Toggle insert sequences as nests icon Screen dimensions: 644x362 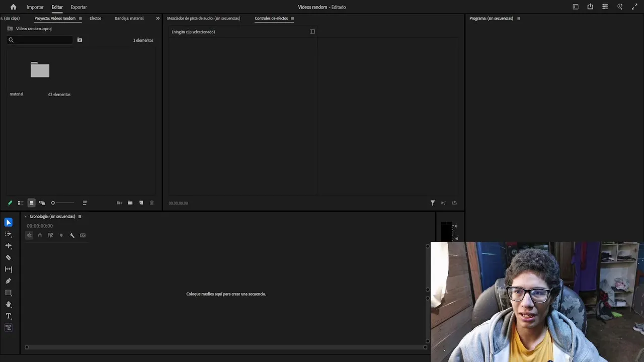tap(29, 235)
